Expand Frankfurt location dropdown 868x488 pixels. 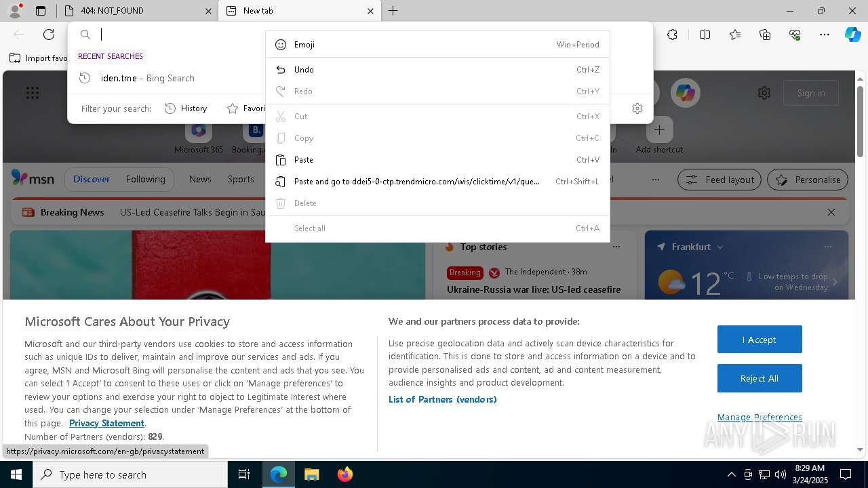click(x=719, y=247)
